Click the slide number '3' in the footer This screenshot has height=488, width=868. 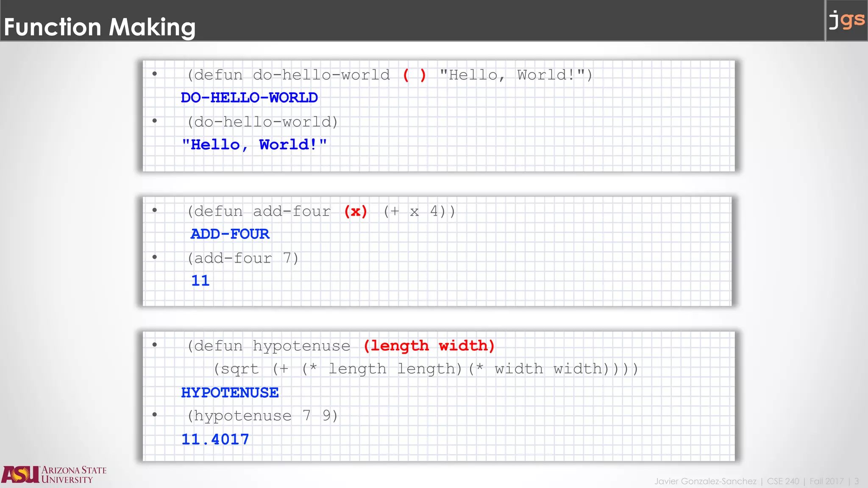(x=857, y=481)
